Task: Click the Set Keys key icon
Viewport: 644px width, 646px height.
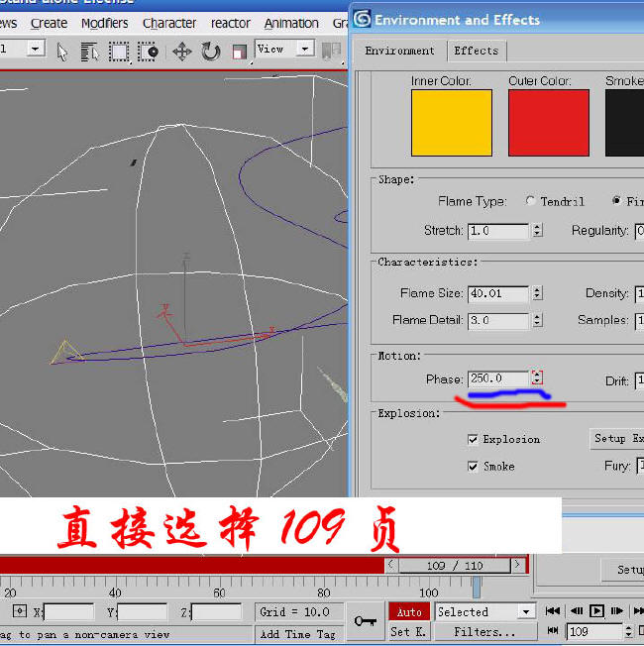Action: point(365,620)
